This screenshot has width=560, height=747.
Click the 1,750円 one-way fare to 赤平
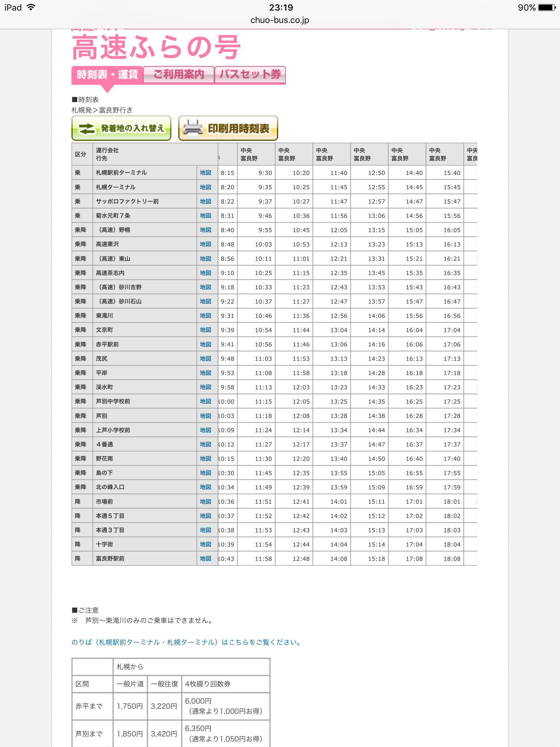pyautogui.click(x=130, y=706)
